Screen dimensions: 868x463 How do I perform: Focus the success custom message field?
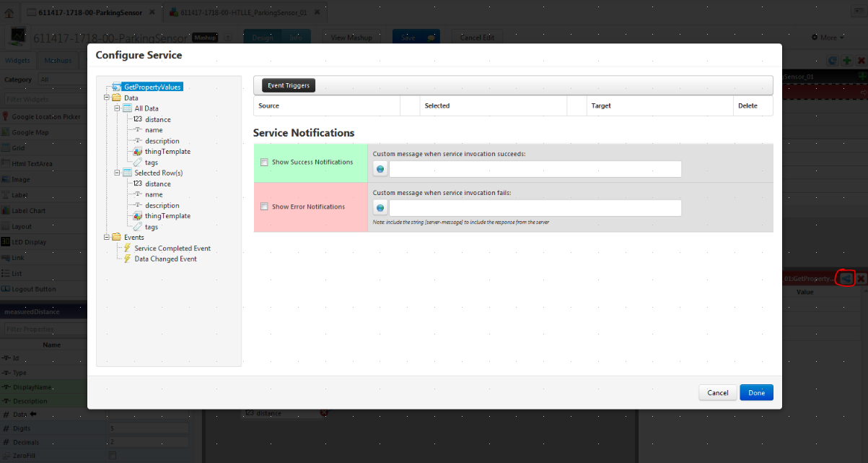pyautogui.click(x=535, y=169)
